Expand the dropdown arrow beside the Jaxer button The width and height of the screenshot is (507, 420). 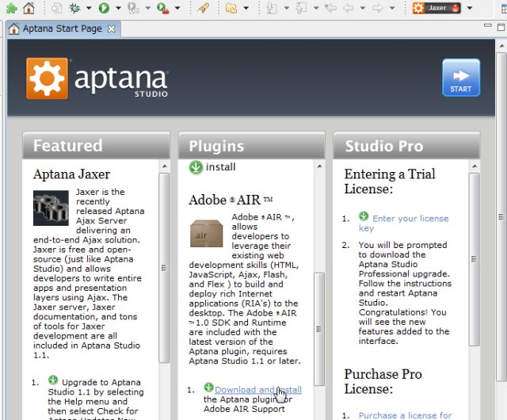coord(470,8)
